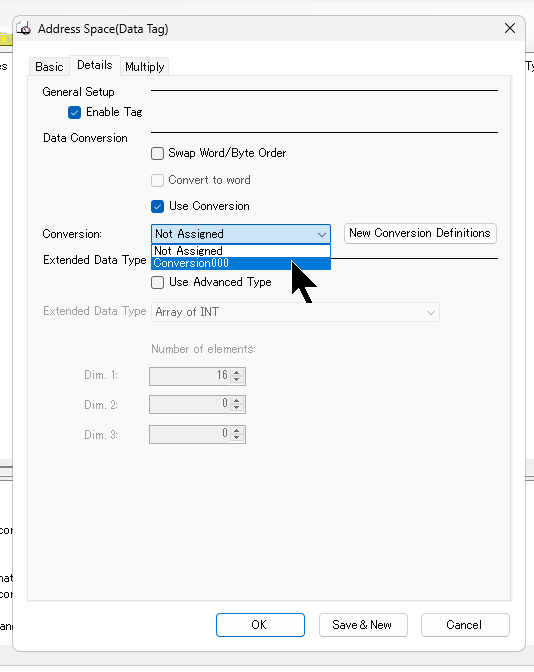Confirm with the OK button
This screenshot has height=672, width=534.
260,625
